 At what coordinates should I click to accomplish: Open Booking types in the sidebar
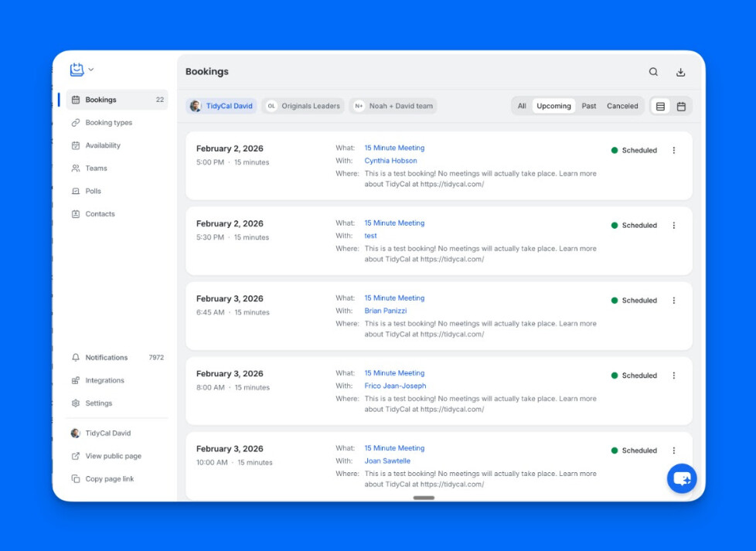coord(117,122)
